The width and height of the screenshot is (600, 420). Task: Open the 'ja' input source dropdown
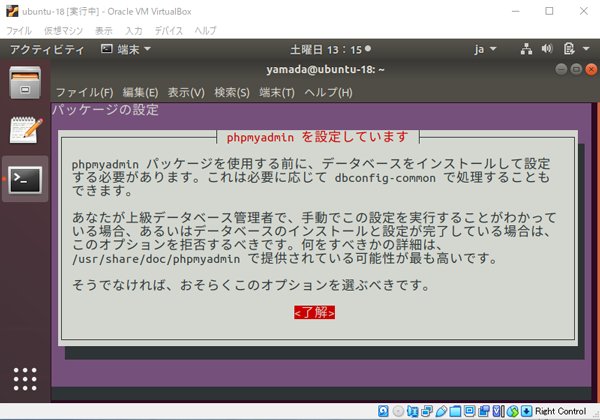[485, 49]
